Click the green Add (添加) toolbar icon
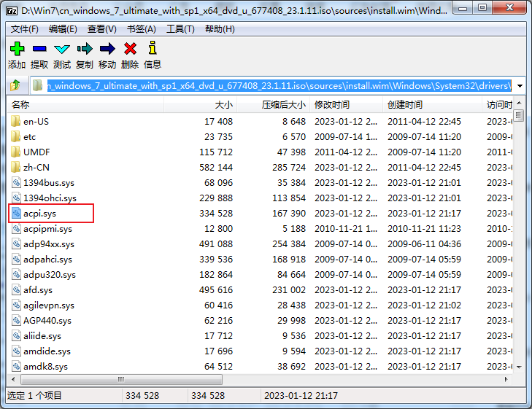 (x=17, y=49)
